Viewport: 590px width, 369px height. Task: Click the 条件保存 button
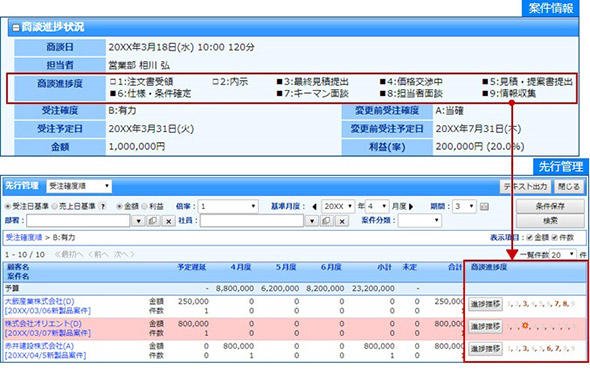pos(550,206)
